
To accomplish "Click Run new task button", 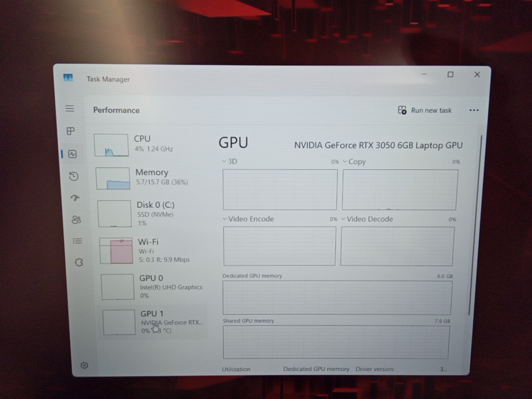I will click(x=425, y=110).
